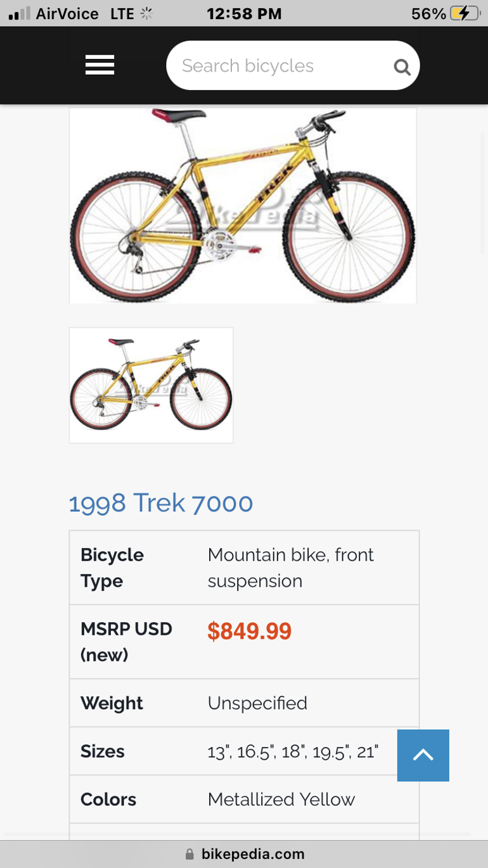Screen dimensions: 488x868
Task: Tap the Sizes list value
Action: [293, 751]
